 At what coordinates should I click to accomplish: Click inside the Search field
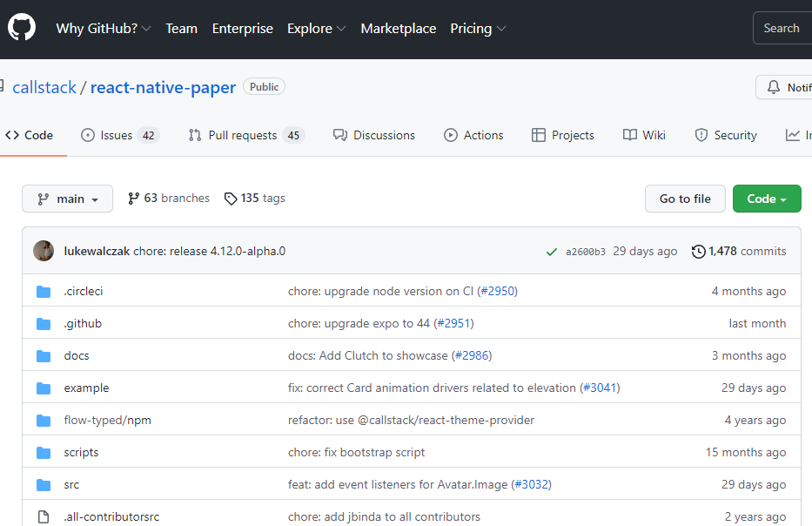[x=782, y=28]
